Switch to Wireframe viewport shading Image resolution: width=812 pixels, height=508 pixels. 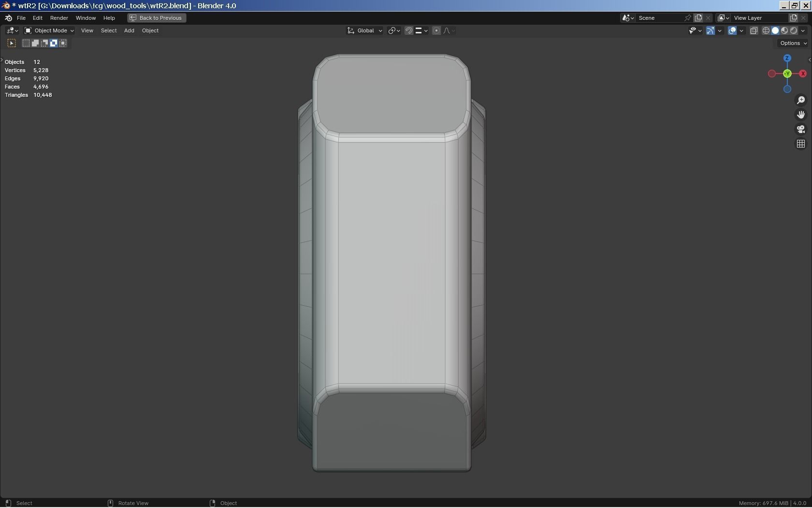(x=766, y=30)
